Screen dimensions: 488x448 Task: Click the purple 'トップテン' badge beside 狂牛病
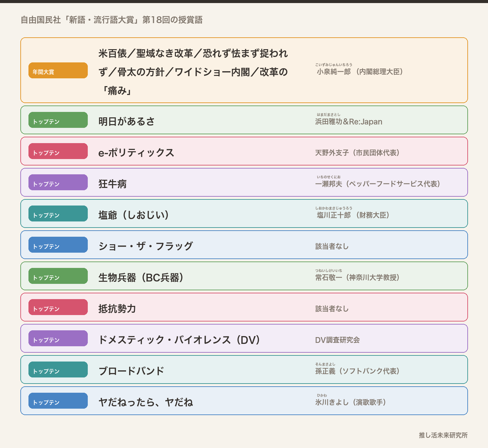[58, 182]
